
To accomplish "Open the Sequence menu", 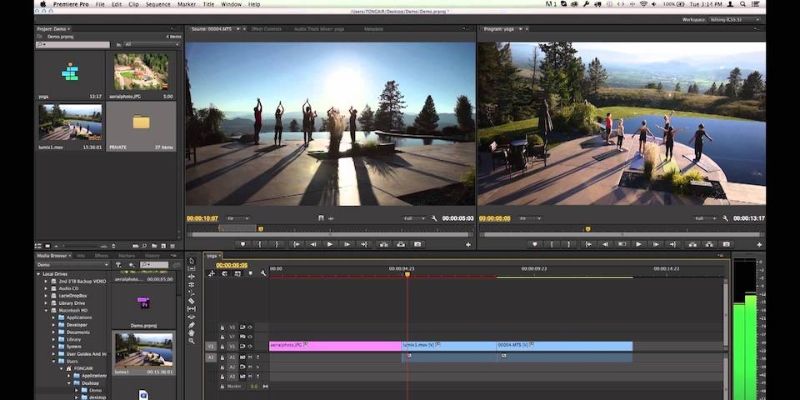I will tap(157, 5).
